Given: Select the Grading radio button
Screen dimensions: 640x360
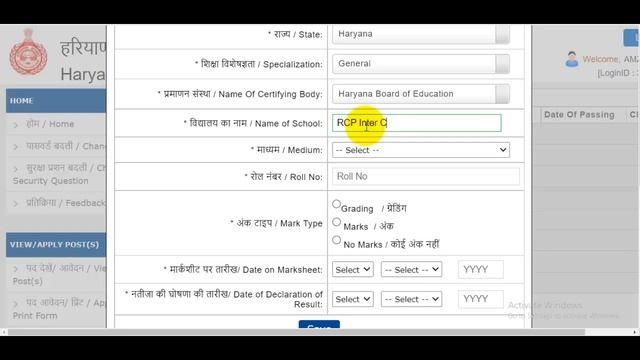Looking at the screenshot, I should pos(336,204).
